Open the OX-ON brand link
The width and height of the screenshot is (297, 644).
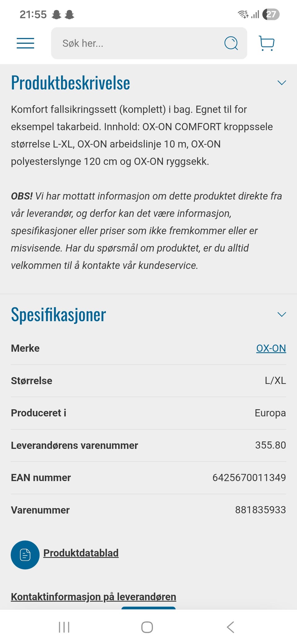coord(271,348)
